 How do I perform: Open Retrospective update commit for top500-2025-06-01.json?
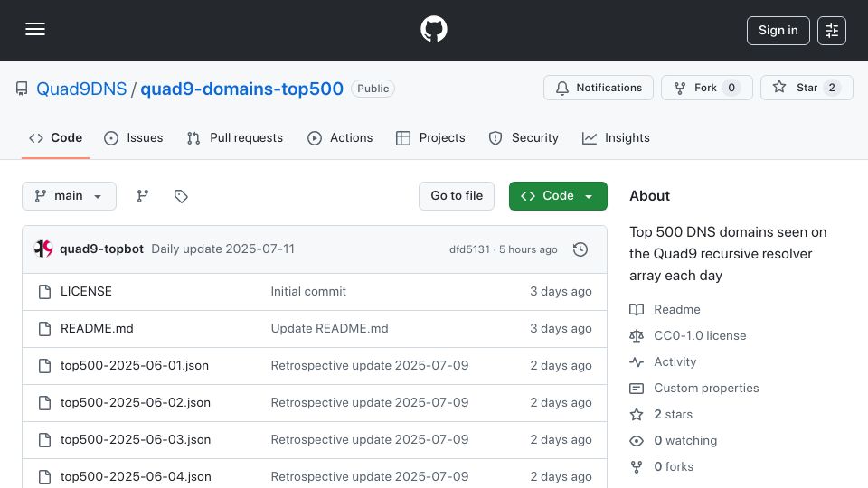click(x=369, y=366)
